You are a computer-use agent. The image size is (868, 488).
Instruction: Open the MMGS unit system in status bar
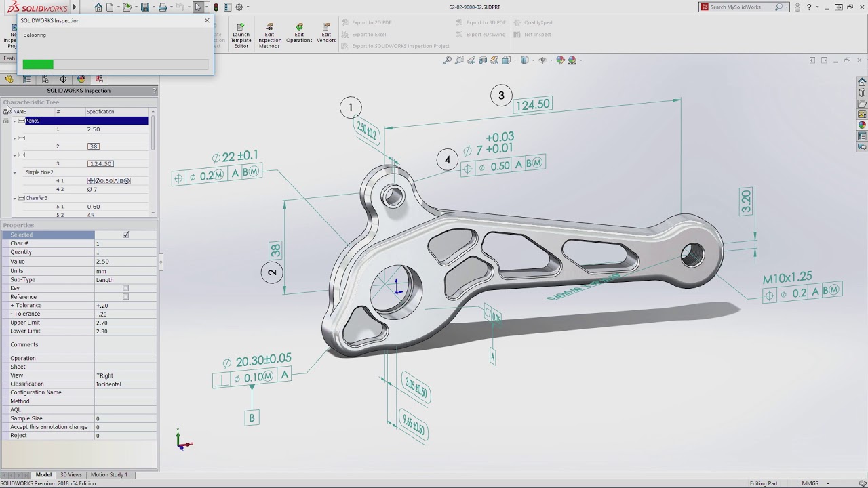(x=810, y=483)
